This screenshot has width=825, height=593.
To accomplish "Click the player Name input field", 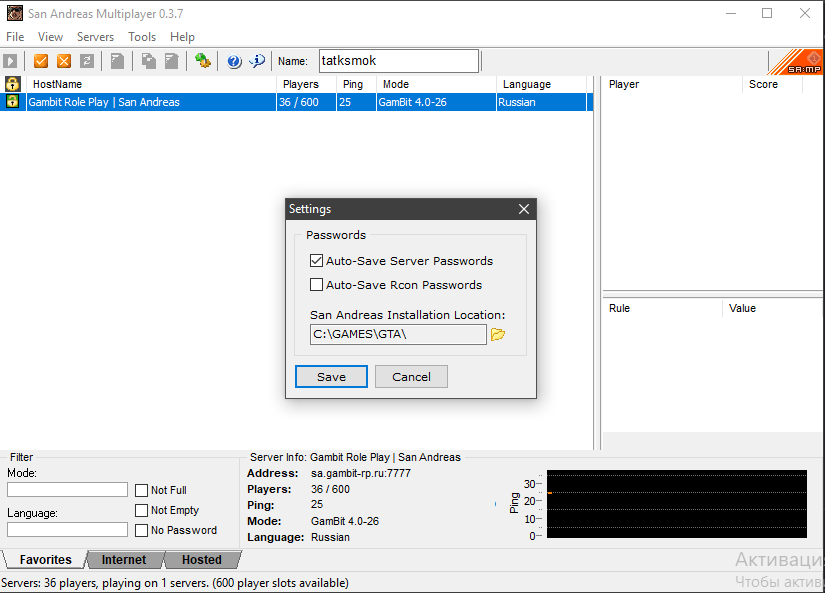I will tap(398, 61).
